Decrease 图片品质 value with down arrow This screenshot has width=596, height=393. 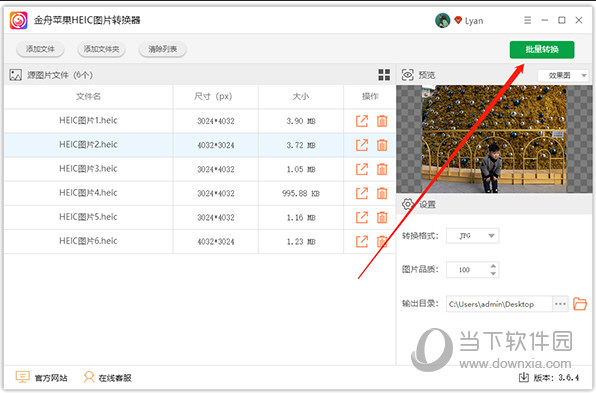coord(493,274)
